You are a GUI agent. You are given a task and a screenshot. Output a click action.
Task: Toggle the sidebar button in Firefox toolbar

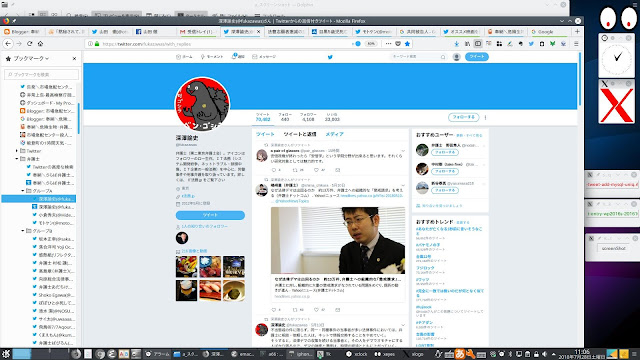(x=478, y=44)
